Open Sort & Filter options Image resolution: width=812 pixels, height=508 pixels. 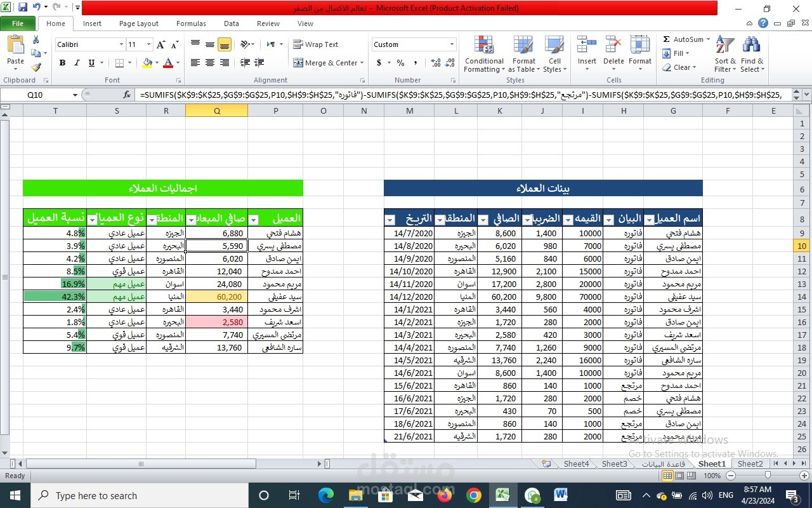click(725, 53)
